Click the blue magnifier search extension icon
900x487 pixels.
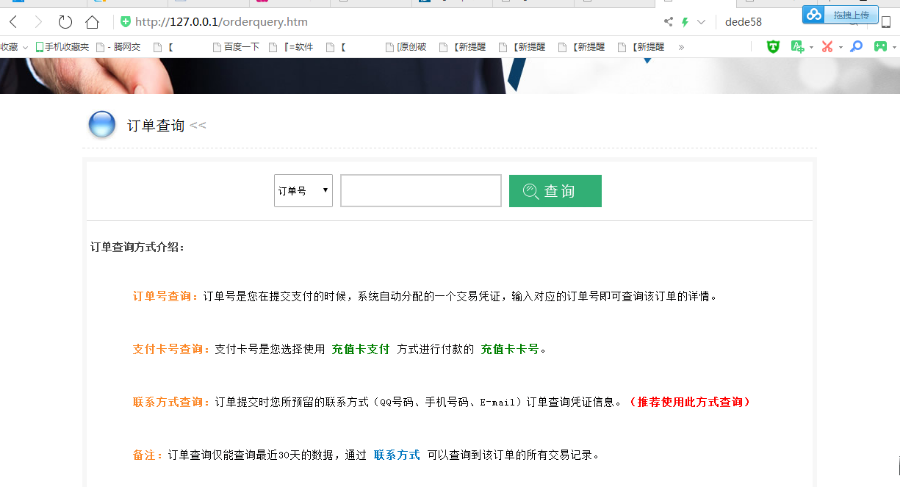(856, 47)
